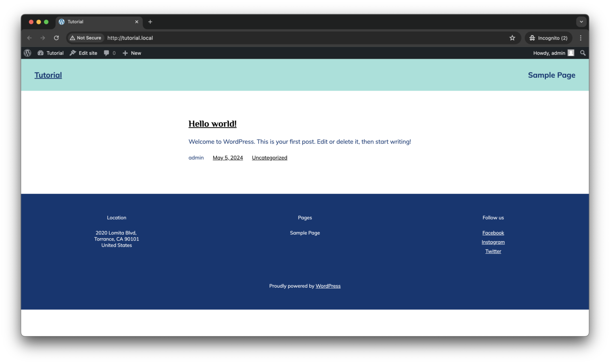Open comments bubble icon in admin bar
The width and height of the screenshot is (610, 364).
click(106, 53)
